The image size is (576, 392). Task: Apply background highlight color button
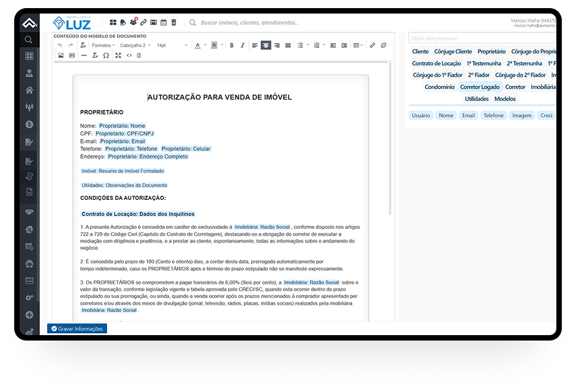pyautogui.click(x=214, y=45)
